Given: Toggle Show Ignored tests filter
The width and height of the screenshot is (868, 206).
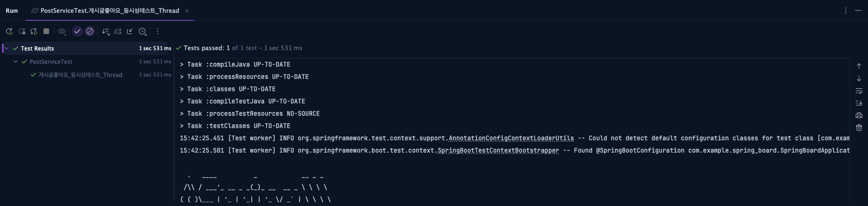Looking at the screenshot, I should tap(90, 31).
